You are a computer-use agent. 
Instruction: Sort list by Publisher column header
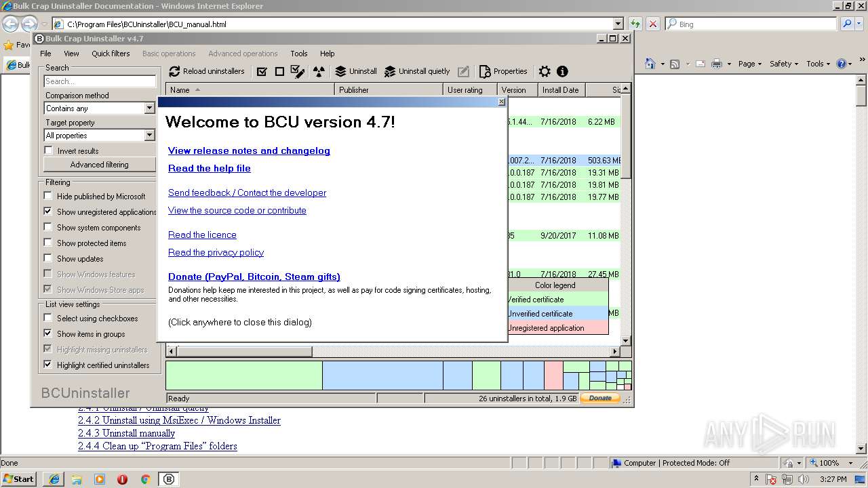pos(389,89)
